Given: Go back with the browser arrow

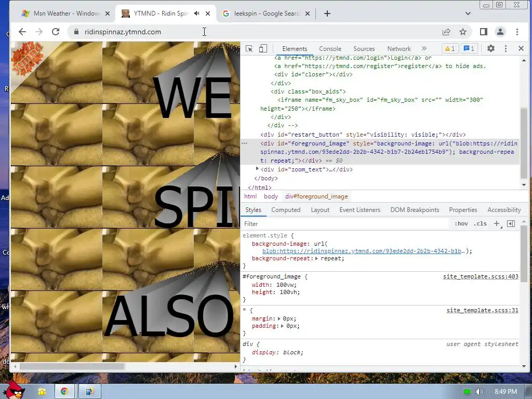Looking at the screenshot, I should (x=22, y=32).
